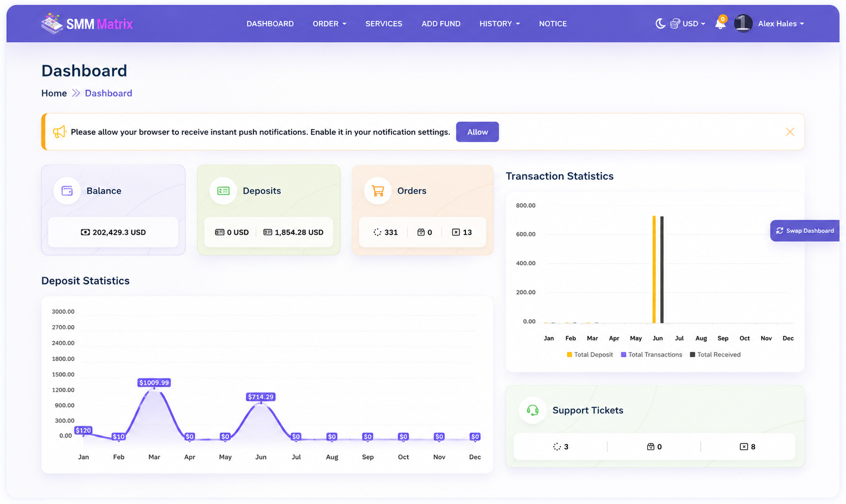Click the dark June received bar

tap(662, 270)
